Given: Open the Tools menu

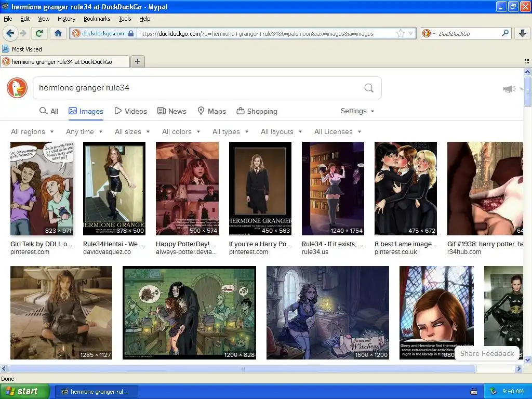Looking at the screenshot, I should point(125,19).
